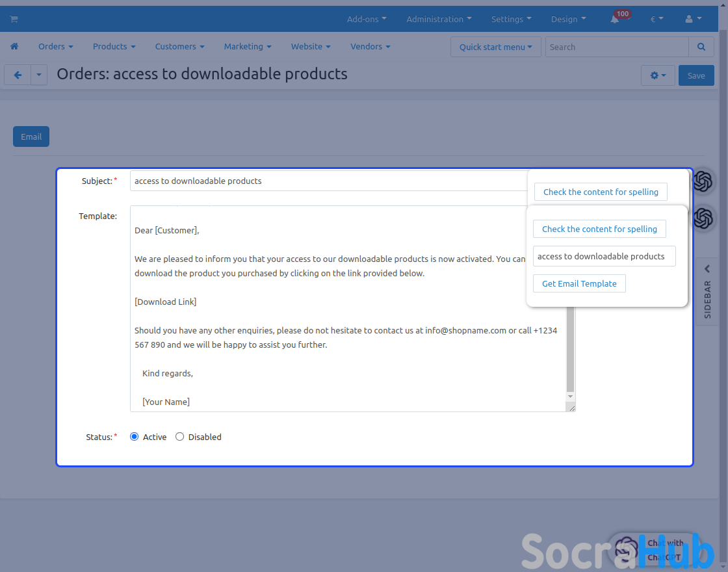Go to the home icon in the menu bar
The image size is (728, 572).
pos(14,46)
